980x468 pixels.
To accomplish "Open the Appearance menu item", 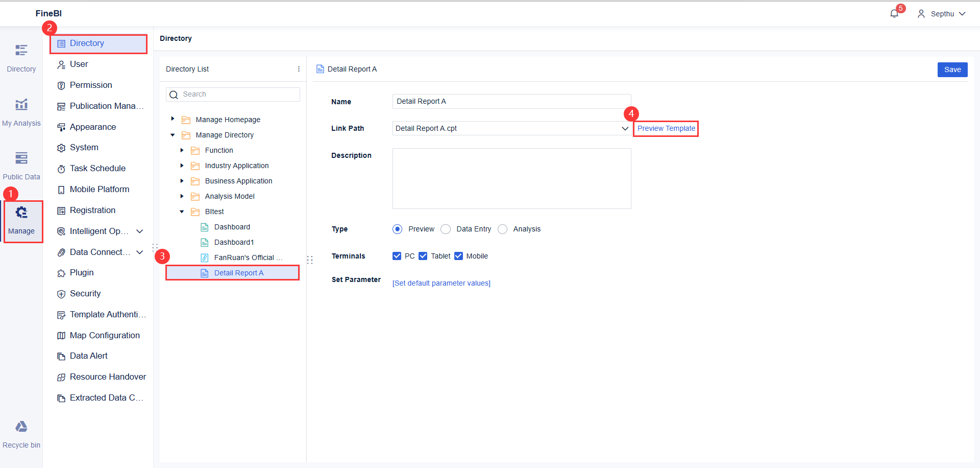I will 92,127.
